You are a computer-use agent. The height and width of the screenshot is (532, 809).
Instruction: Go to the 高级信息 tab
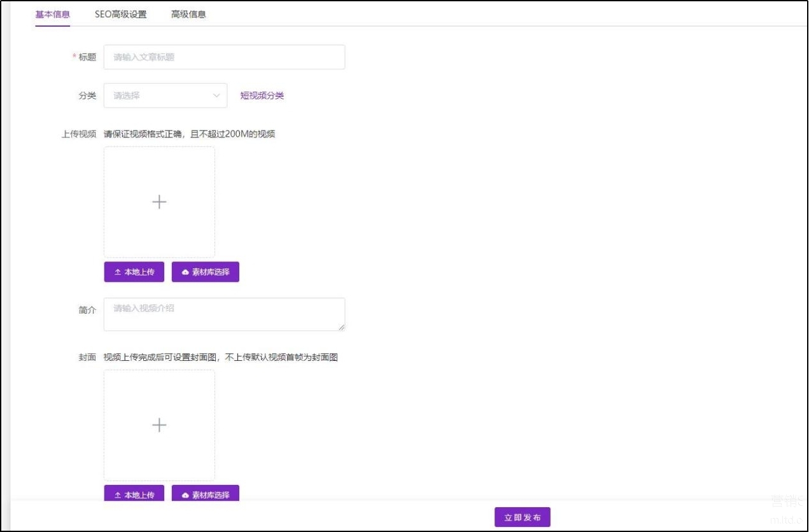coord(188,14)
